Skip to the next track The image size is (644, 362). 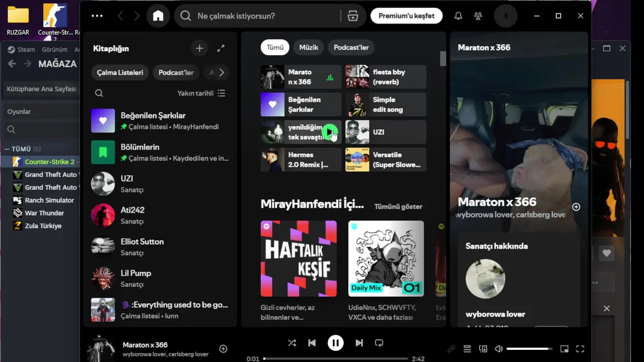[x=359, y=343]
